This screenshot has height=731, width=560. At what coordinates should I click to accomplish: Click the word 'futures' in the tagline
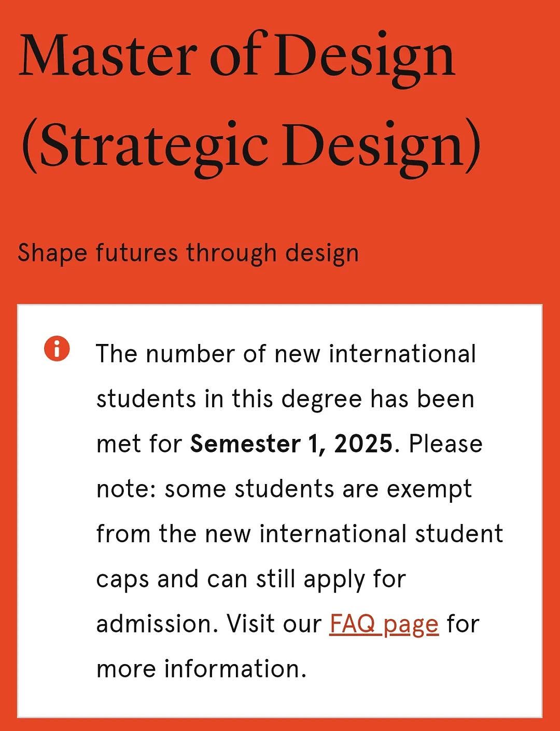[137, 253]
